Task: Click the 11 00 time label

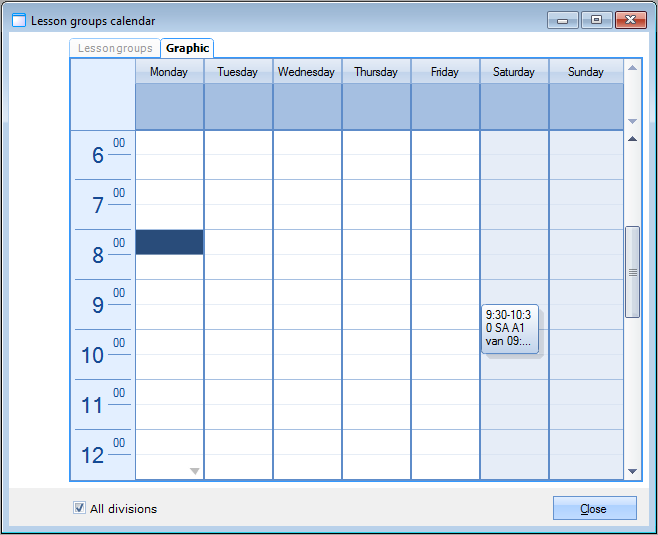Action: point(103,405)
